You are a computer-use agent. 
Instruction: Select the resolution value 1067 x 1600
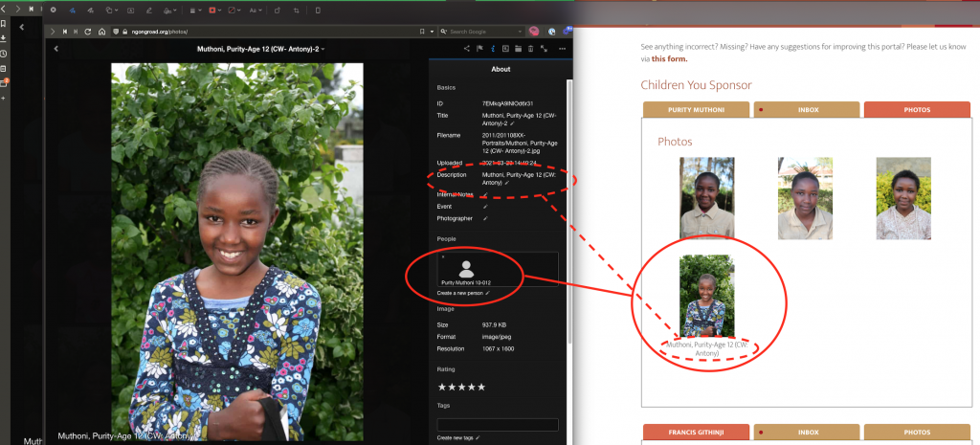point(498,348)
